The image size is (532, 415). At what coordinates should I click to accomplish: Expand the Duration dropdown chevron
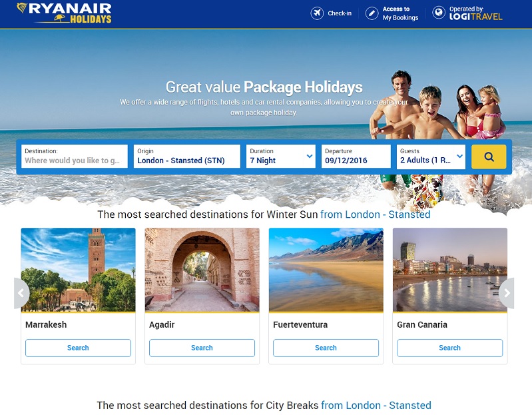(x=310, y=156)
